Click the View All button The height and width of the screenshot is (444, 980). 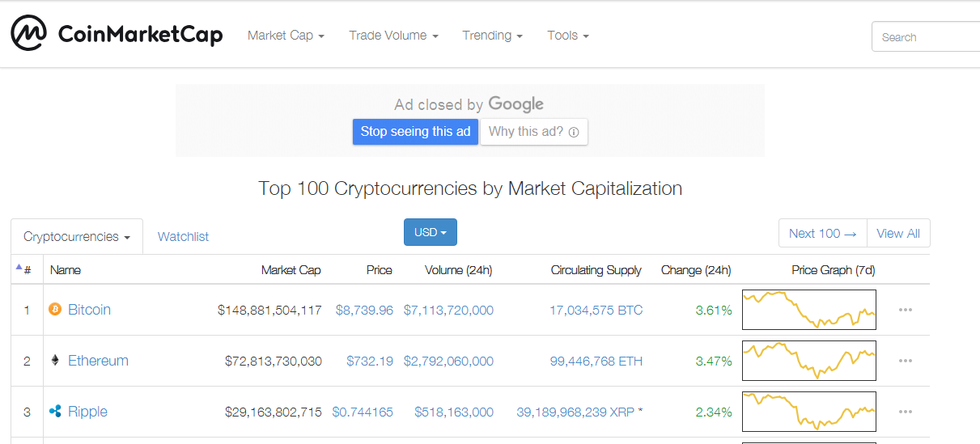tap(898, 234)
